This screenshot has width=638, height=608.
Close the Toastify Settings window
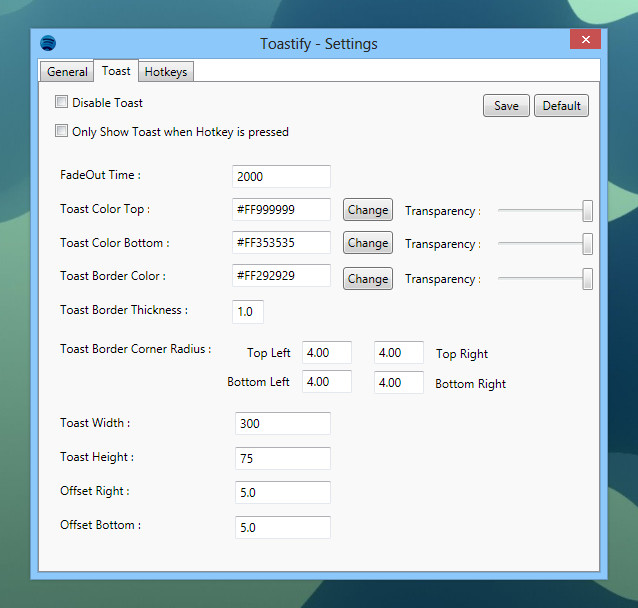[585, 39]
